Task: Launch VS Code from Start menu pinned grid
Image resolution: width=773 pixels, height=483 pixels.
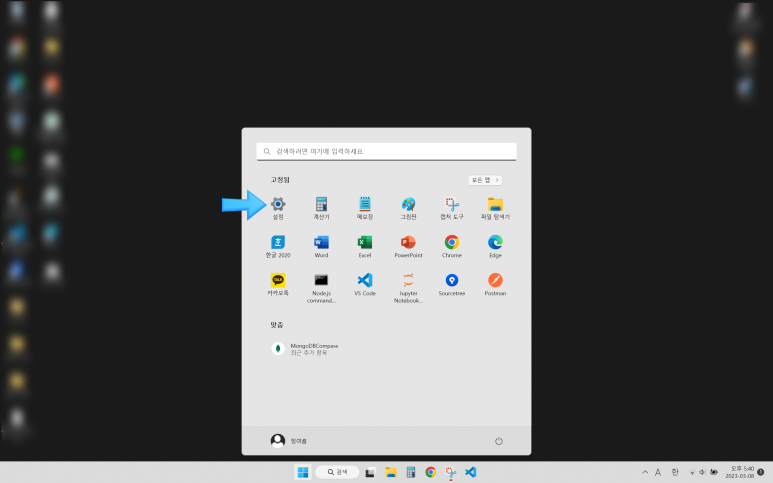Action: pos(365,284)
